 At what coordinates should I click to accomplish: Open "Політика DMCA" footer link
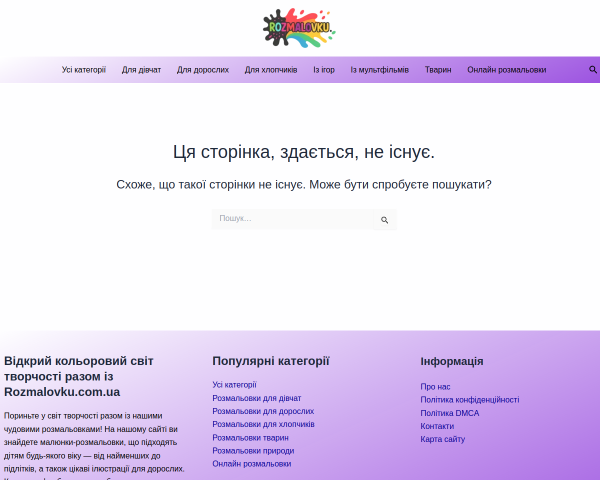coord(450,413)
